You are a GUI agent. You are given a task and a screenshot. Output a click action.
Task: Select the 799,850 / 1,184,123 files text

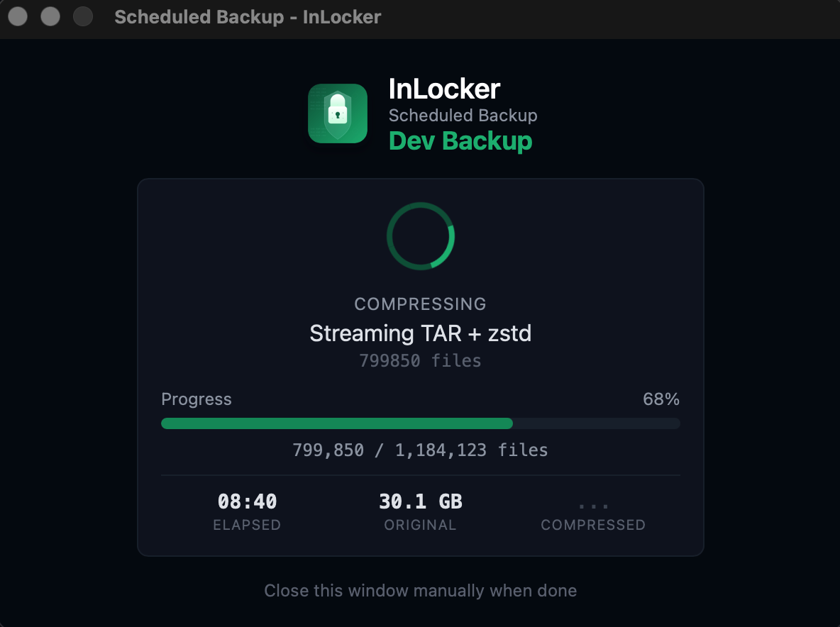[x=420, y=450]
